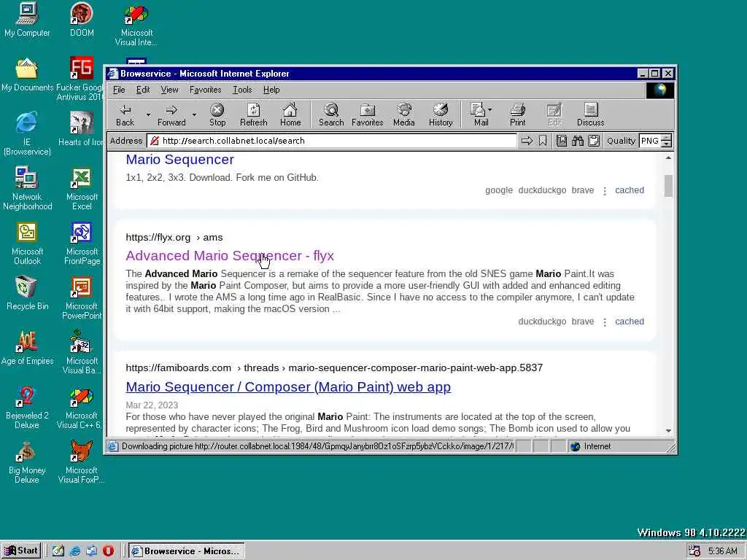Click the Start button

pyautogui.click(x=21, y=551)
